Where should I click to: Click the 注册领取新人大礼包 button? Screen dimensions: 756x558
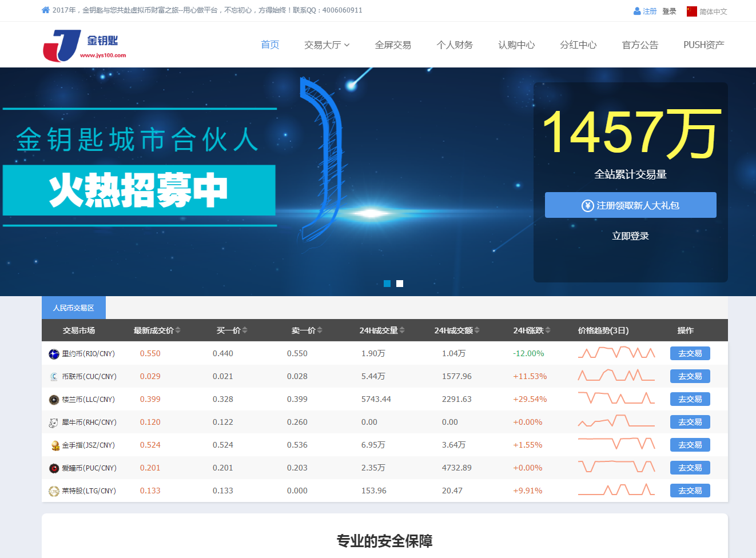[630, 205]
